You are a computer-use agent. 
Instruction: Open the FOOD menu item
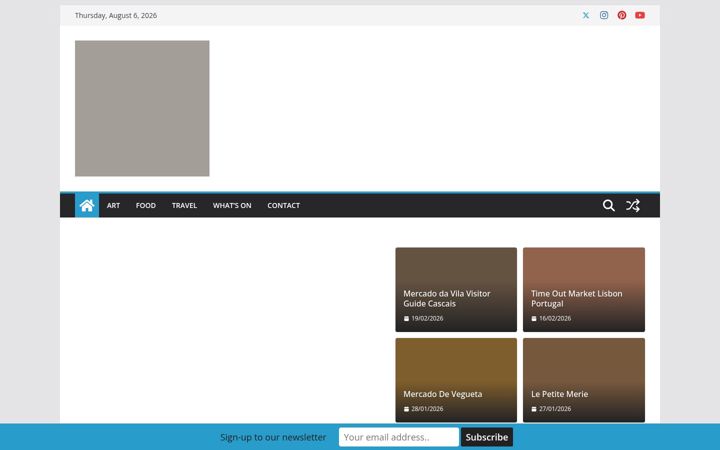click(x=146, y=205)
